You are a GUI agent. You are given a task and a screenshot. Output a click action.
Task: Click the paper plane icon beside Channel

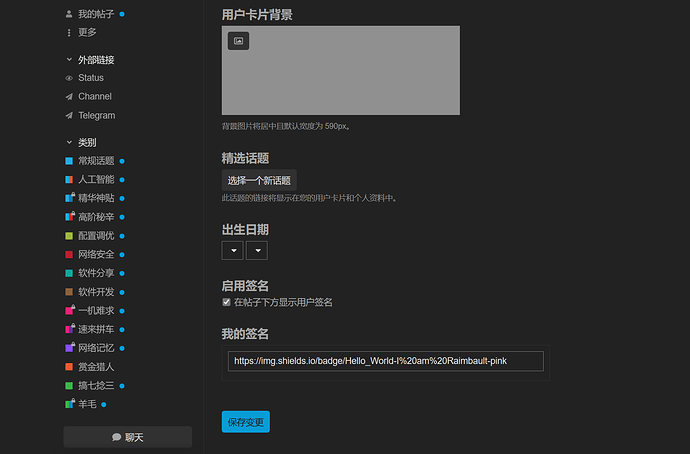tap(69, 97)
